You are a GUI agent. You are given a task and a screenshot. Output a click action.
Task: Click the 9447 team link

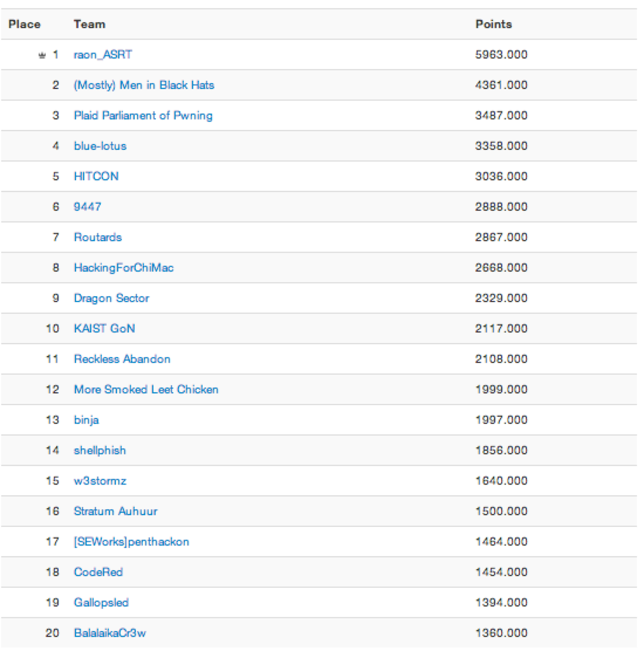(x=87, y=207)
